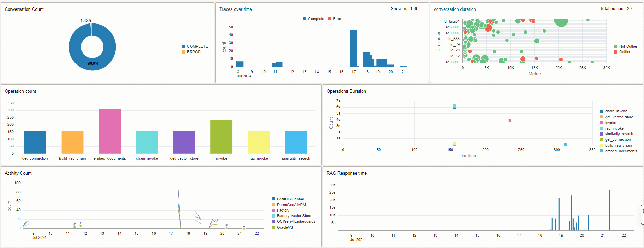Click the build_rag_chain orange bar

point(72,143)
